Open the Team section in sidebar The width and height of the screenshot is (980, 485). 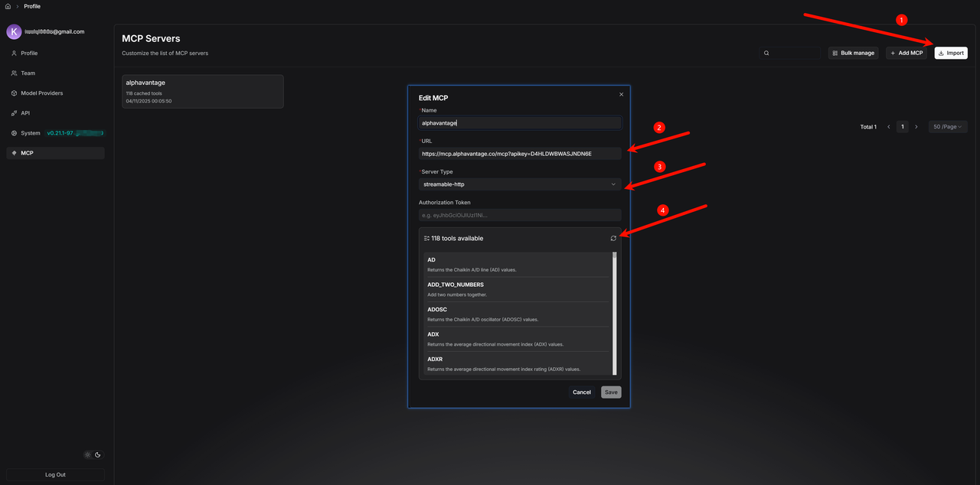click(x=28, y=73)
